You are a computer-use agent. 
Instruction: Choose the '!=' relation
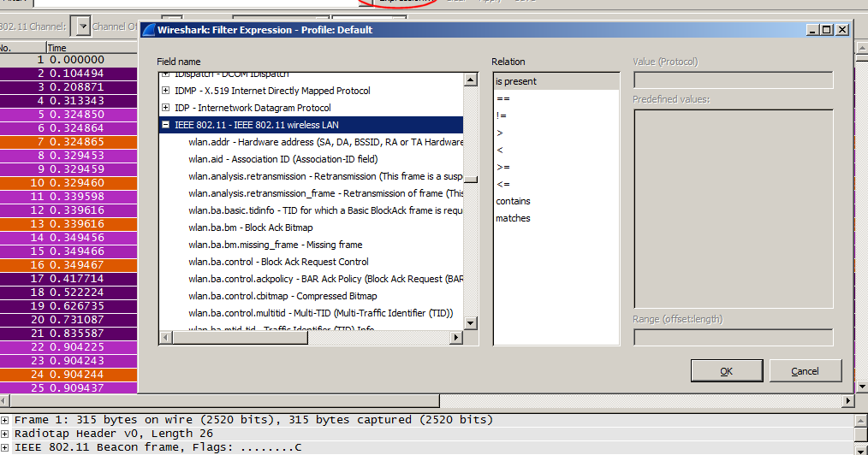tap(556, 115)
